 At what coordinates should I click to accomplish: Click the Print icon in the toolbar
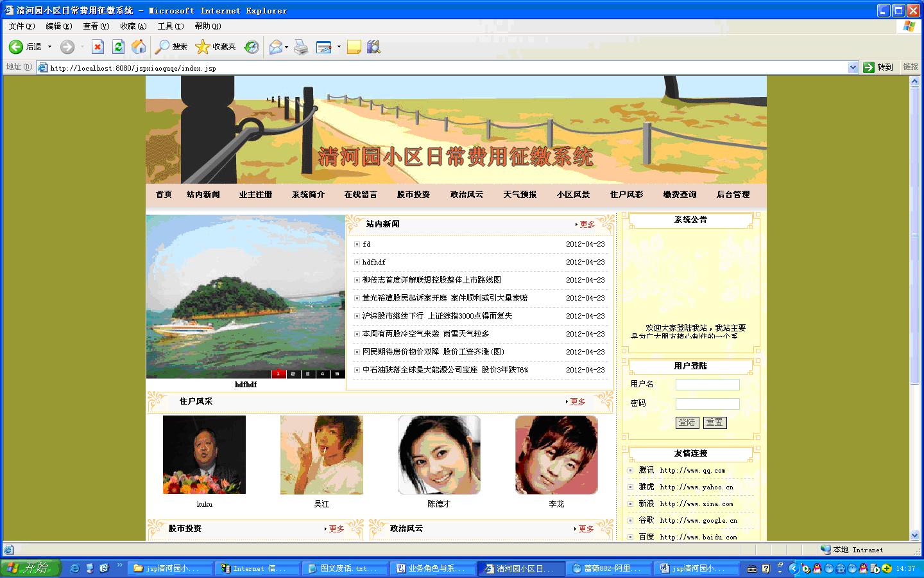click(301, 47)
